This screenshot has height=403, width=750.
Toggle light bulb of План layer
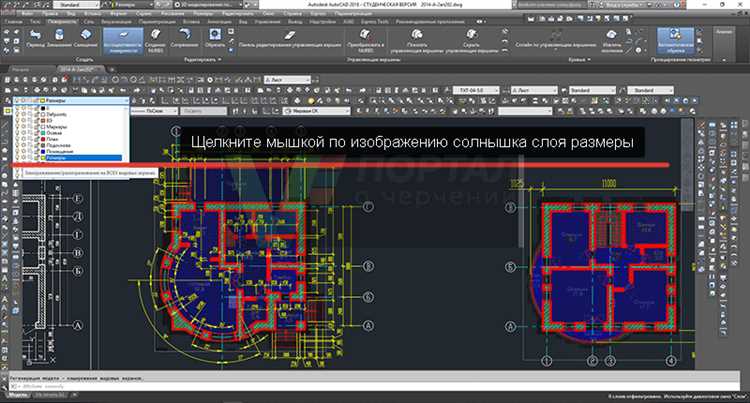[17, 139]
